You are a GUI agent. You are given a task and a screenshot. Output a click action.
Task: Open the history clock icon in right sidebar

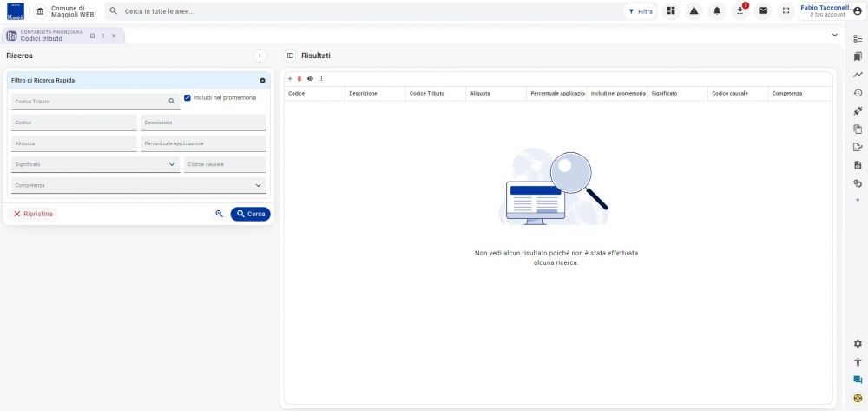(x=858, y=93)
